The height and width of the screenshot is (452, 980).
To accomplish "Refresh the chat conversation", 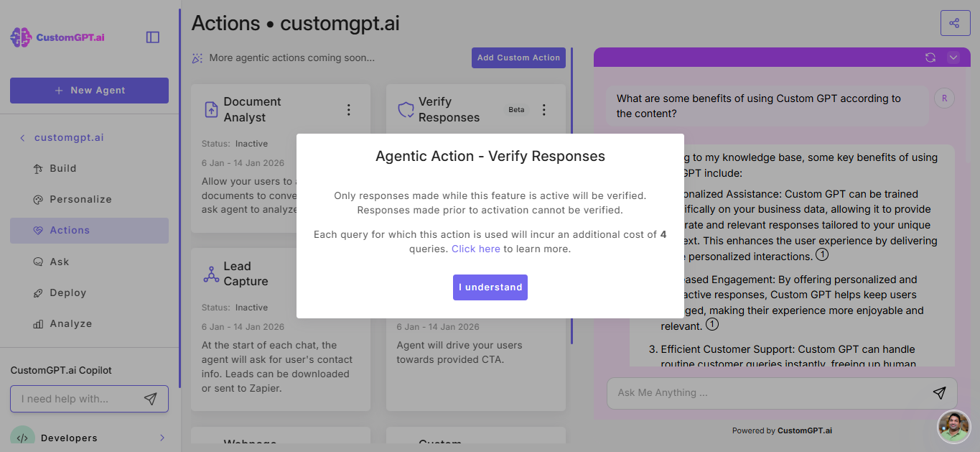I will point(930,57).
